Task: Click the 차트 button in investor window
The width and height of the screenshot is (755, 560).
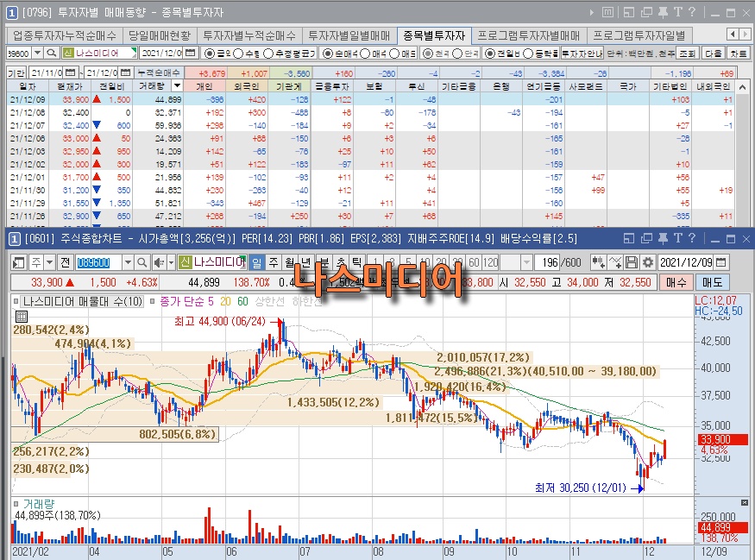Action: [738, 53]
